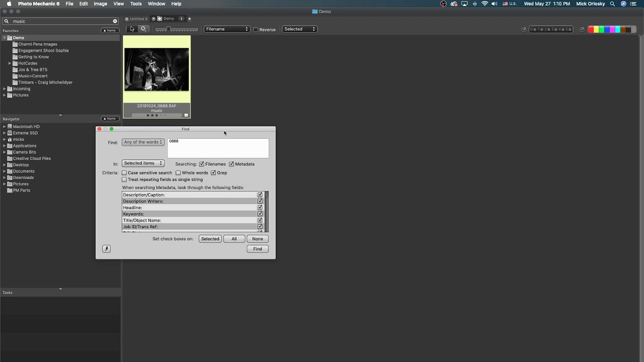Sort Favorites by Name button
This screenshot has width=644, height=362.
click(x=110, y=31)
